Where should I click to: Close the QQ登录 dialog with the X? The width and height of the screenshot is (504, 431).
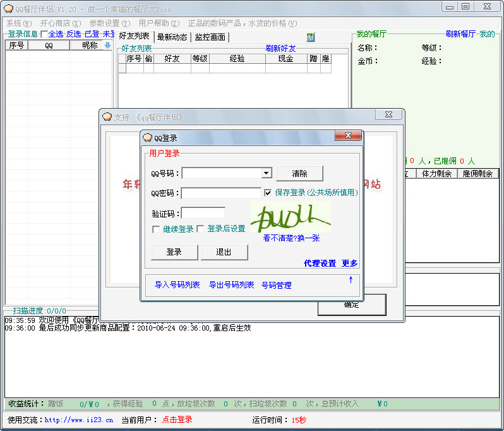point(348,137)
